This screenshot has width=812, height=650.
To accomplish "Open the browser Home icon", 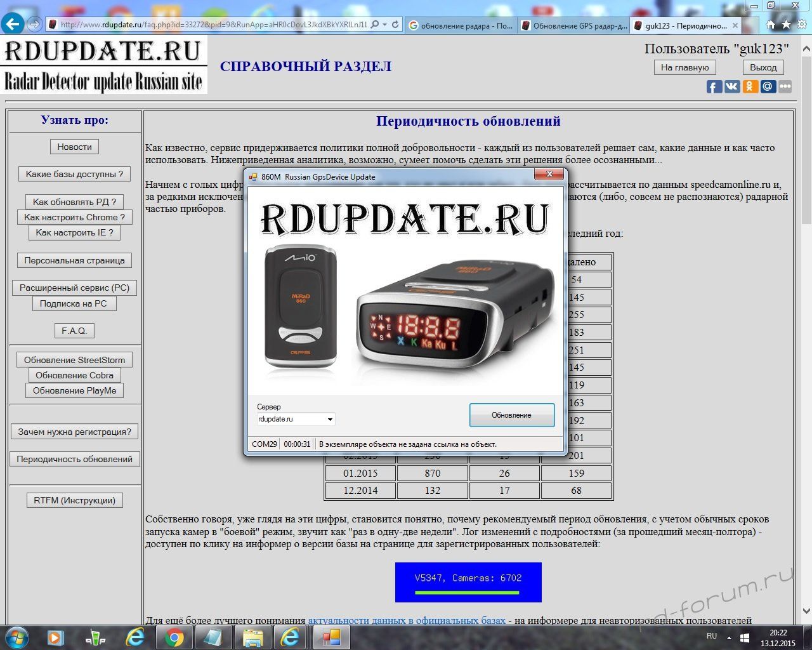I will click(771, 25).
